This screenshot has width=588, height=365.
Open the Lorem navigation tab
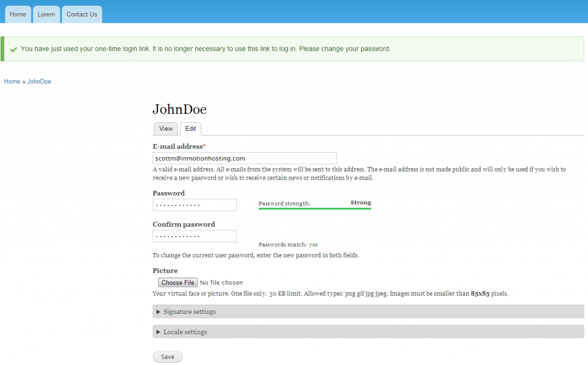pos(46,14)
